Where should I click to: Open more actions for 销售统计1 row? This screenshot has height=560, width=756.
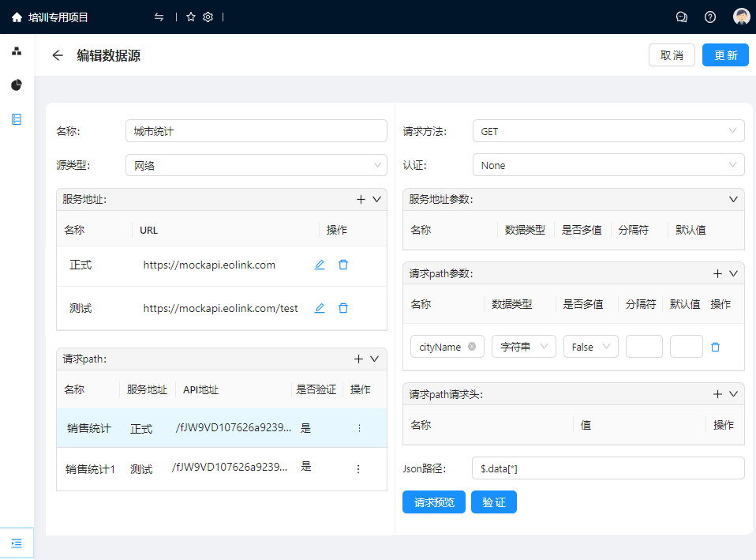tap(358, 469)
